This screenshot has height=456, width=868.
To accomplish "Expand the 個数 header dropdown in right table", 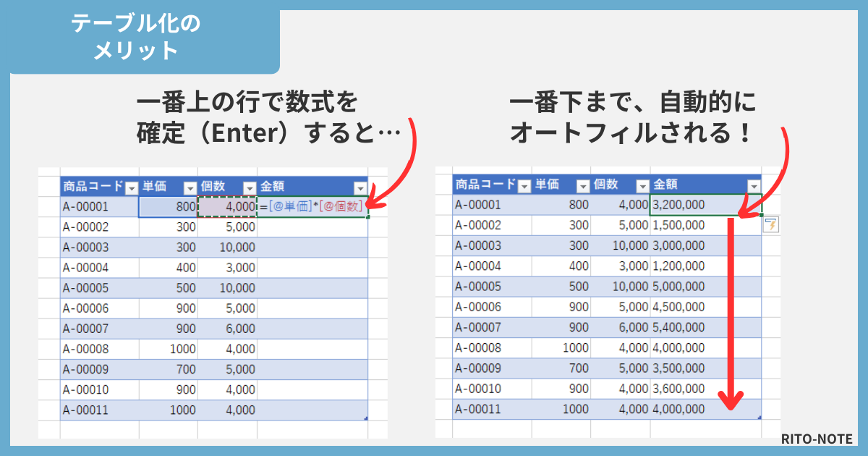I will tap(641, 186).
